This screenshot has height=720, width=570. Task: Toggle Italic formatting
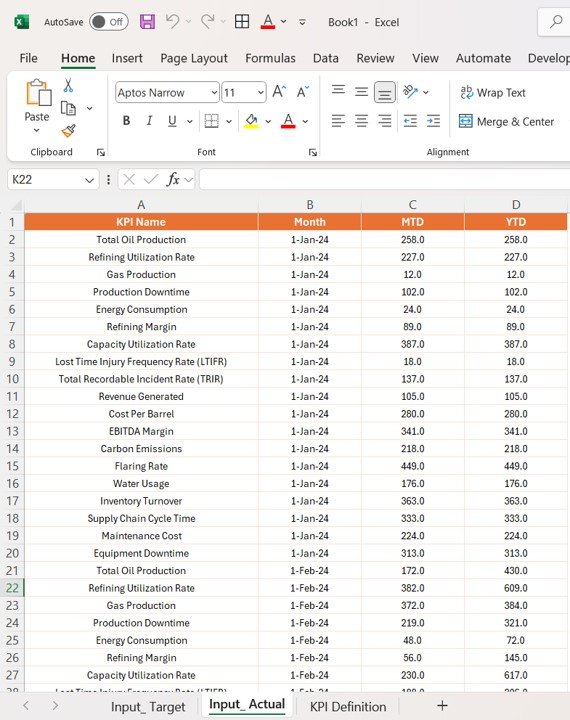click(149, 121)
